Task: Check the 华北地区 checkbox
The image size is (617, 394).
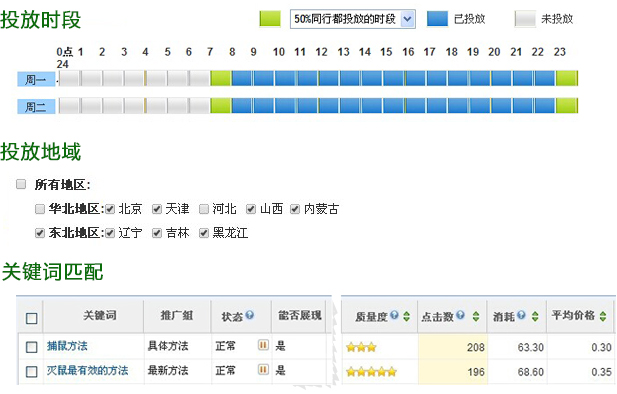Action: pos(40,209)
